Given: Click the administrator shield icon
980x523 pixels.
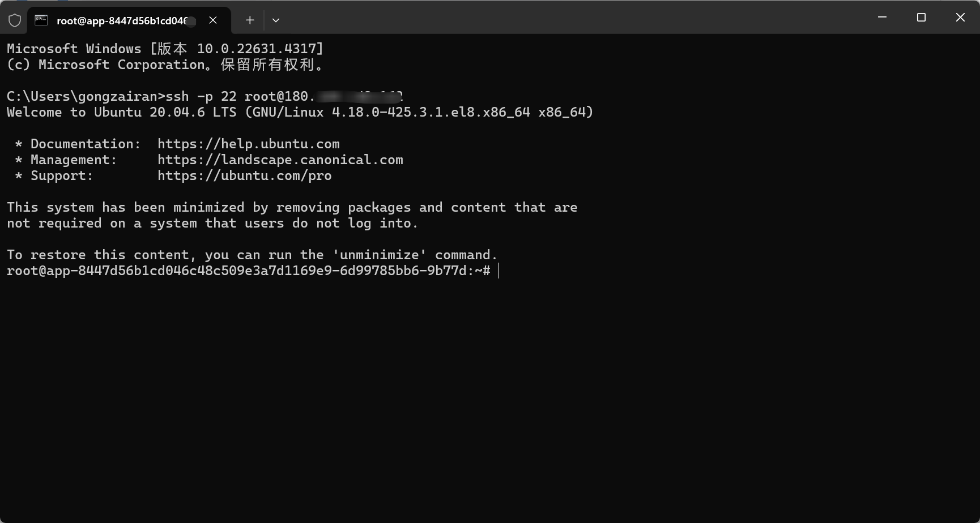Looking at the screenshot, I should [15, 20].
